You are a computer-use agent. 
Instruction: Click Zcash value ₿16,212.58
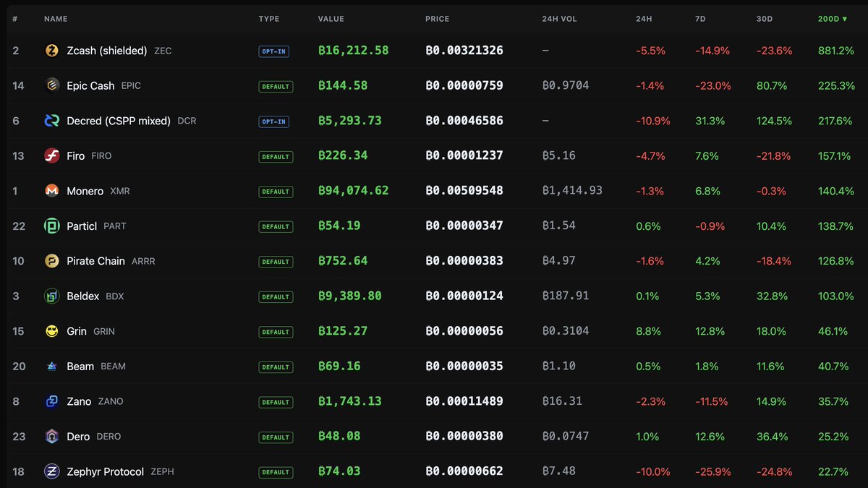click(354, 51)
